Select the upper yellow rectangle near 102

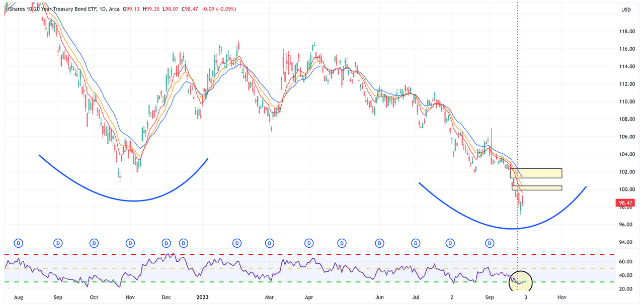point(536,173)
